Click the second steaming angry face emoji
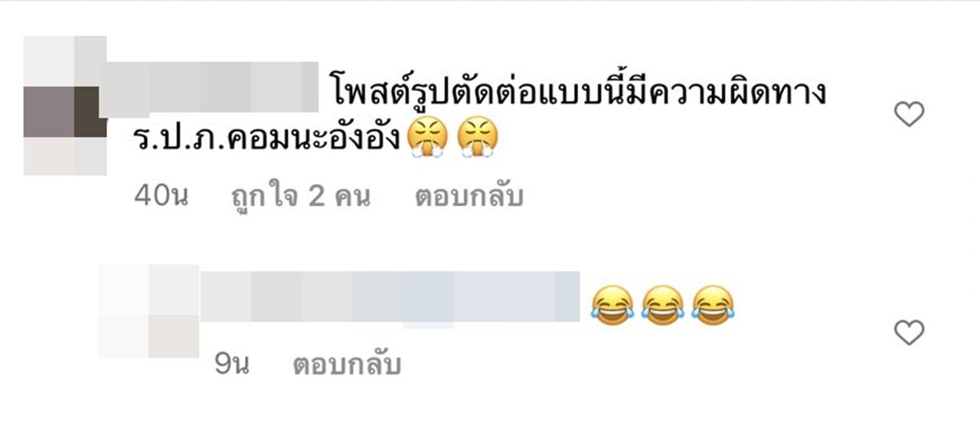980x428 pixels. tap(478, 139)
